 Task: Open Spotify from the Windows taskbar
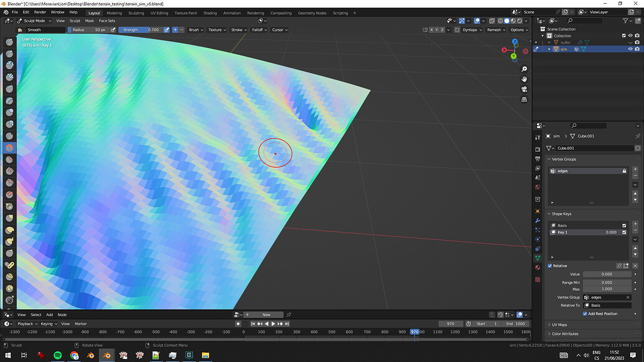coord(57,355)
